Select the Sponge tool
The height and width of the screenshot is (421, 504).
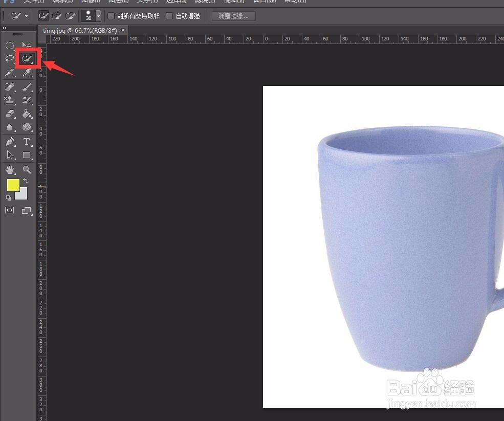click(x=27, y=127)
